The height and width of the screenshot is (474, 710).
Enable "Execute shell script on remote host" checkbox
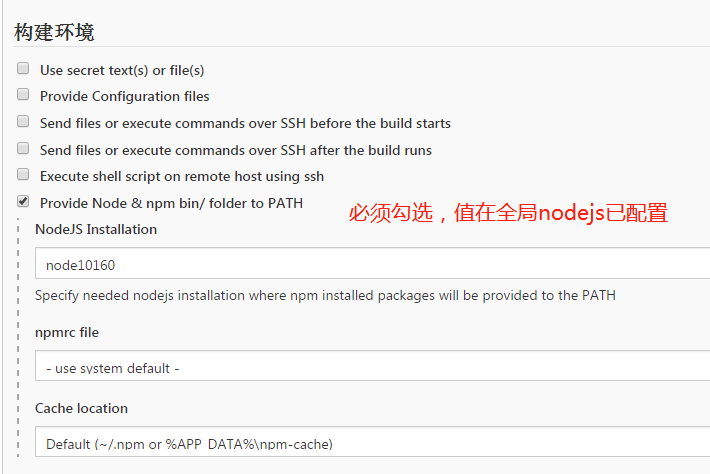point(23,175)
